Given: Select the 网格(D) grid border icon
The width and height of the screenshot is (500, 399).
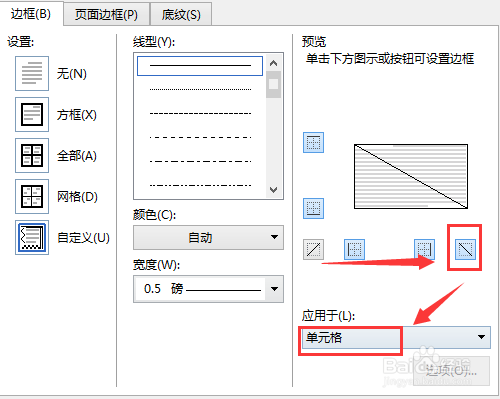Looking at the screenshot, I should point(32,196).
